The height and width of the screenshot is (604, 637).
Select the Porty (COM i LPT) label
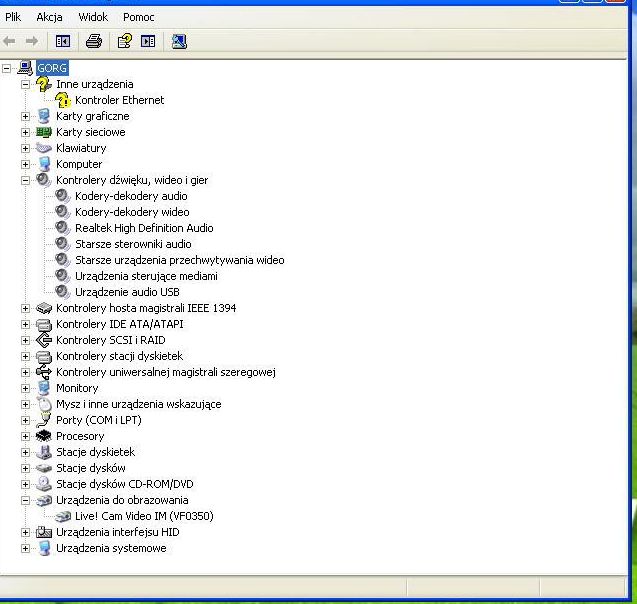coord(99,420)
